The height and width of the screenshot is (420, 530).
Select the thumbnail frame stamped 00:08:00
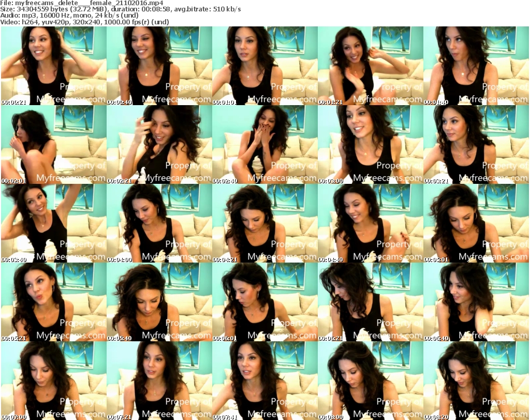(371, 381)
